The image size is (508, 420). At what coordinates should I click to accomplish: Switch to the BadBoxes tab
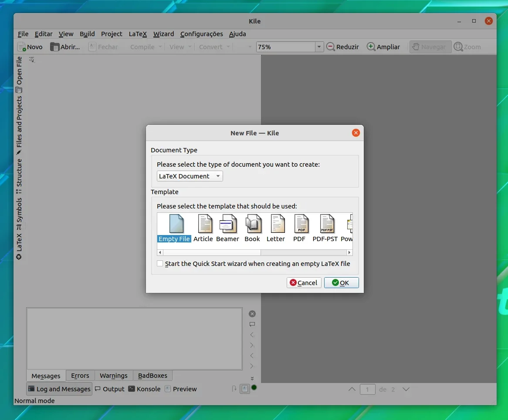click(152, 375)
